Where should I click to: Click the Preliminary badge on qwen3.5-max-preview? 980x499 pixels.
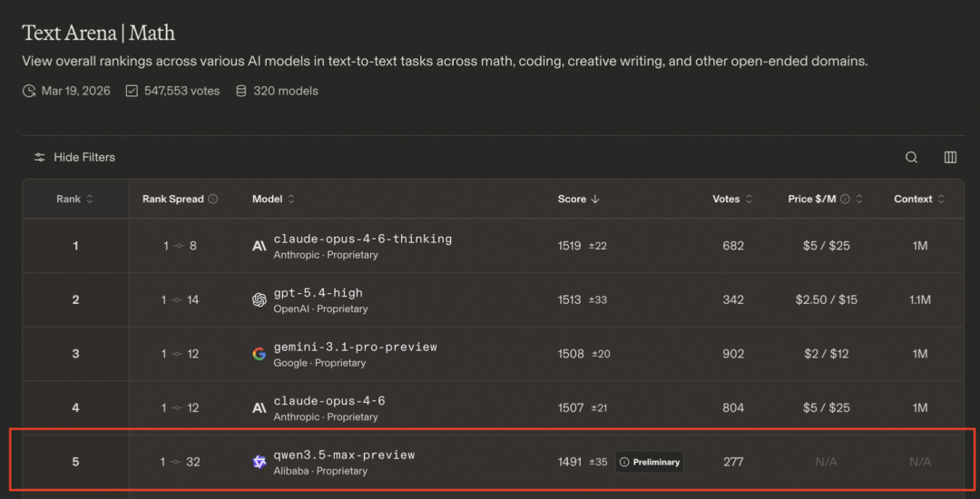(x=649, y=462)
